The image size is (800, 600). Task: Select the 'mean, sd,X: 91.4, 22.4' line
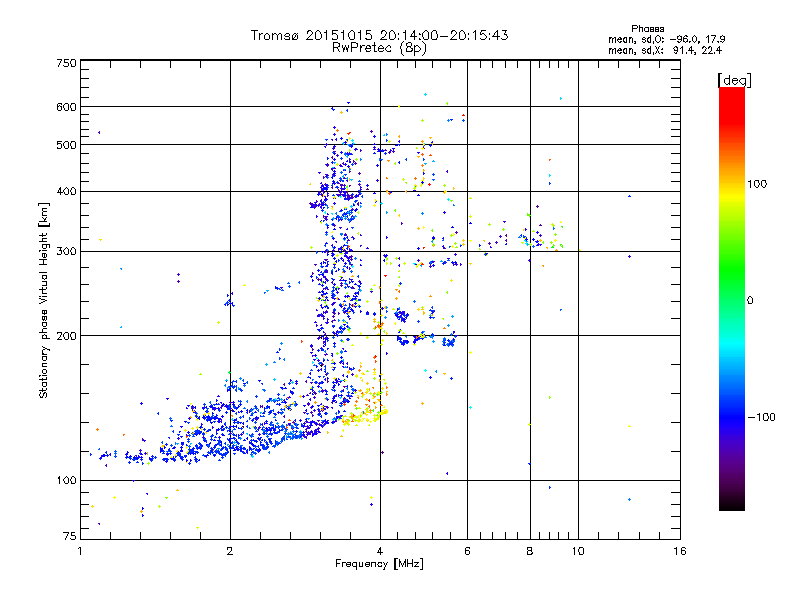tap(665, 50)
